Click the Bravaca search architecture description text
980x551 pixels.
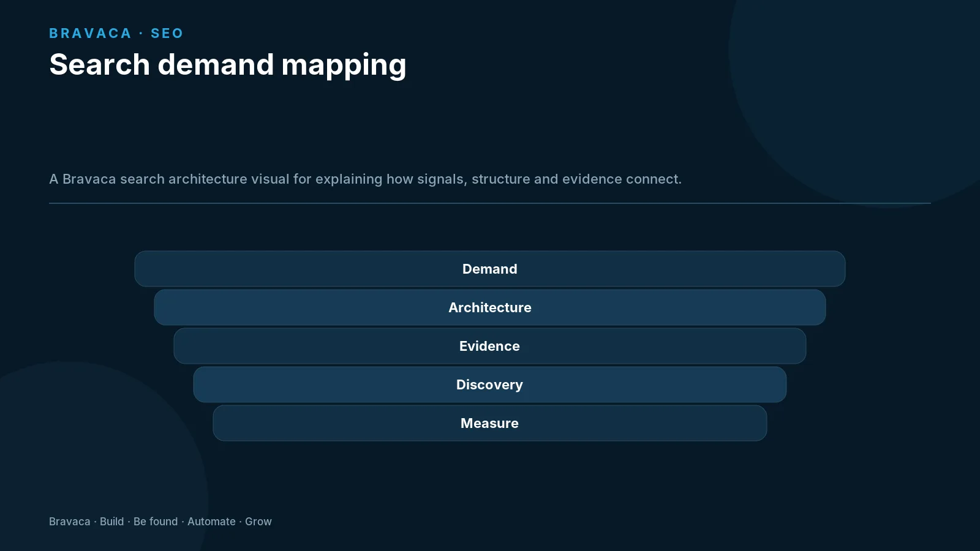pos(365,179)
